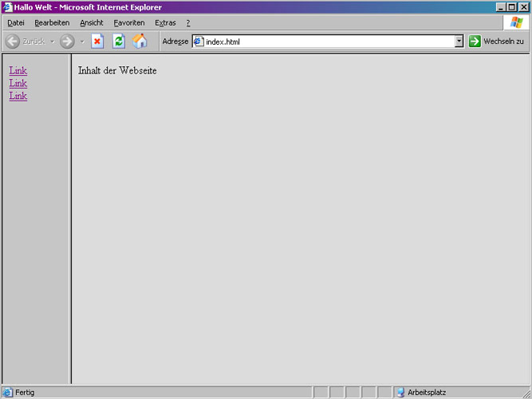
Task: Open the Ansicht menu
Action: 92,23
